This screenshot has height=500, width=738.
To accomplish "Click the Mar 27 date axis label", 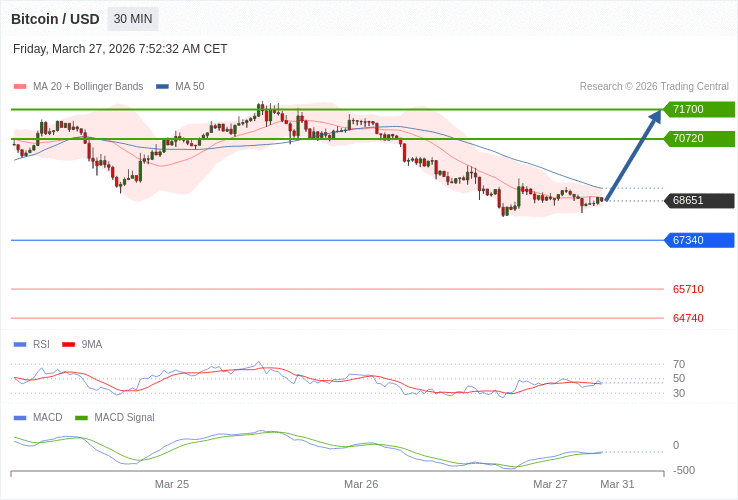I will [550, 484].
